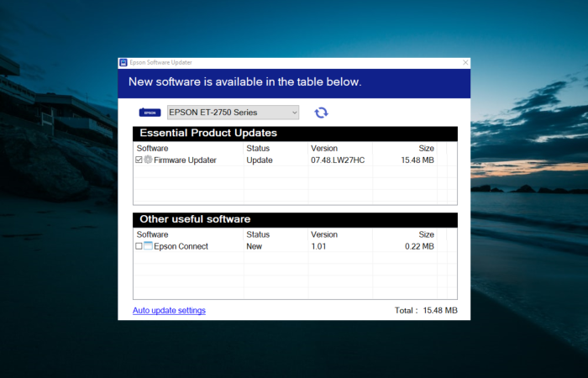Click Status column header in Other useful software
This screenshot has width=588, height=378.
[258, 234]
